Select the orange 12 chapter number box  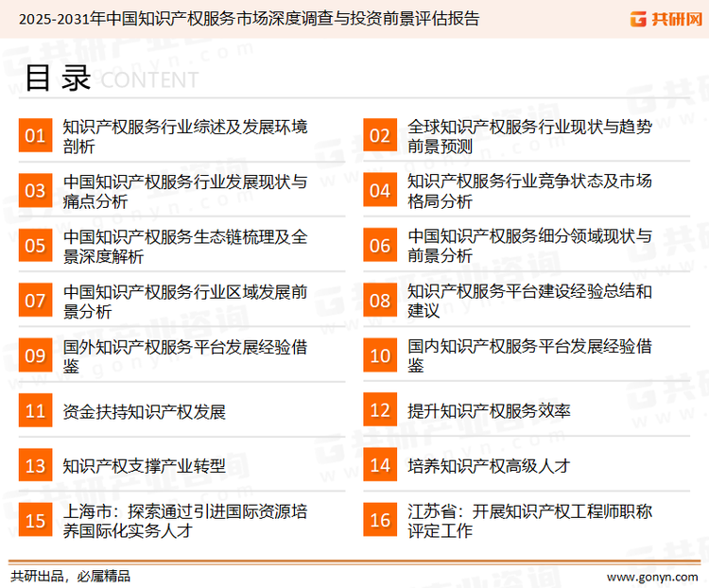(x=380, y=410)
